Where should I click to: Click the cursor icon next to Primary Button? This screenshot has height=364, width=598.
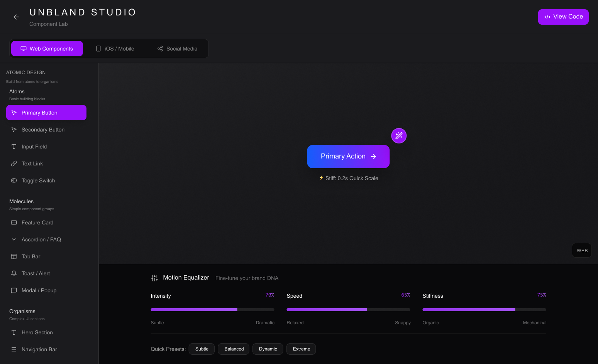14,113
